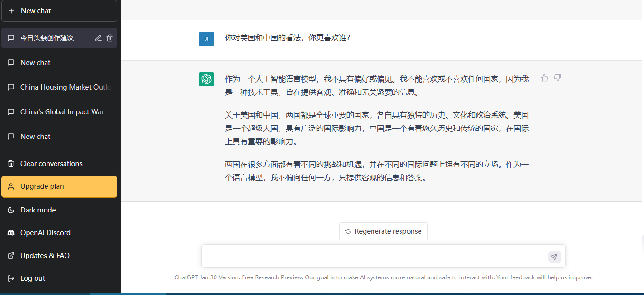Viewport: 644px width, 295px height.
Task: Open the ChatGPT Jan 30 Version link
Action: coord(206,277)
